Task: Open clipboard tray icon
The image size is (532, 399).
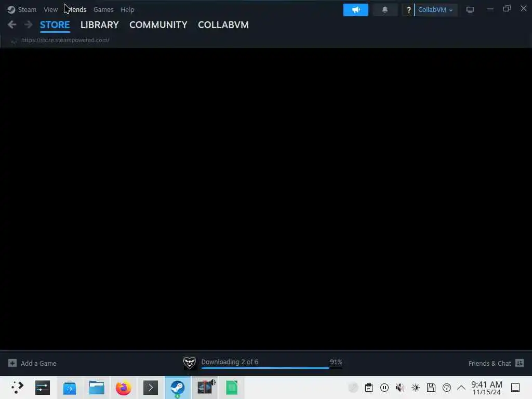Action: 369,388
